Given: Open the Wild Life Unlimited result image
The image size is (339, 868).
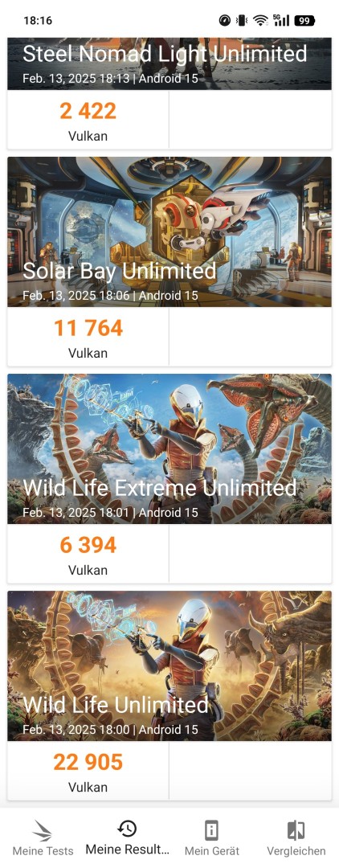Looking at the screenshot, I should (169, 665).
